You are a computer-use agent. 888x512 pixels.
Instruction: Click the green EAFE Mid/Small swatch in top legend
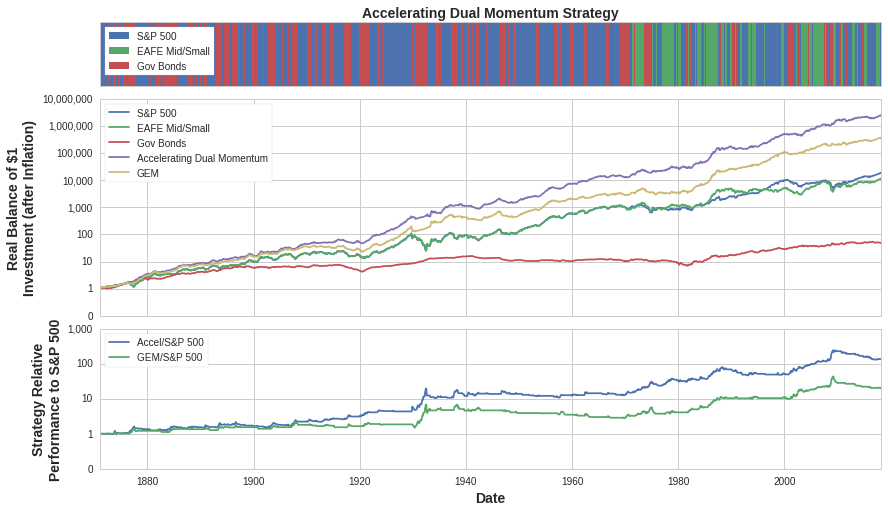click(119, 51)
